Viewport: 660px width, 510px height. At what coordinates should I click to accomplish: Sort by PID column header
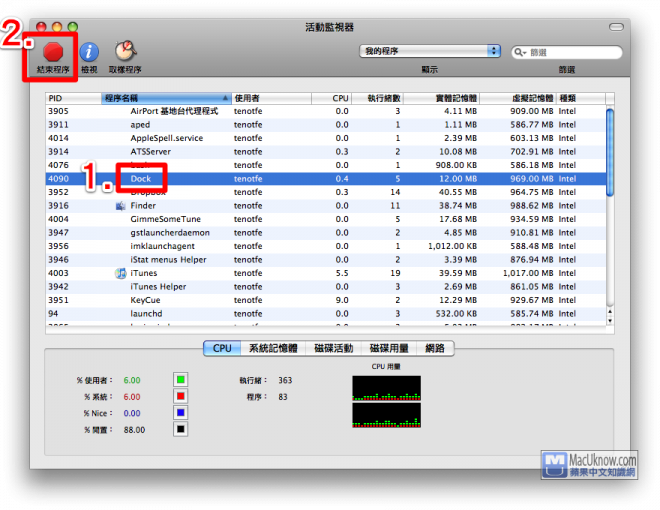pyautogui.click(x=73, y=98)
